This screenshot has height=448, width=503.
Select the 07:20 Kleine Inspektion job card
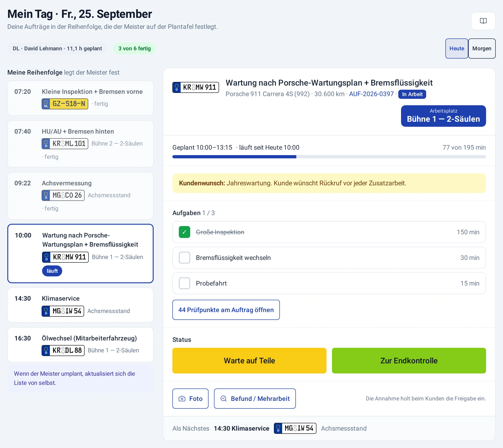click(x=80, y=98)
